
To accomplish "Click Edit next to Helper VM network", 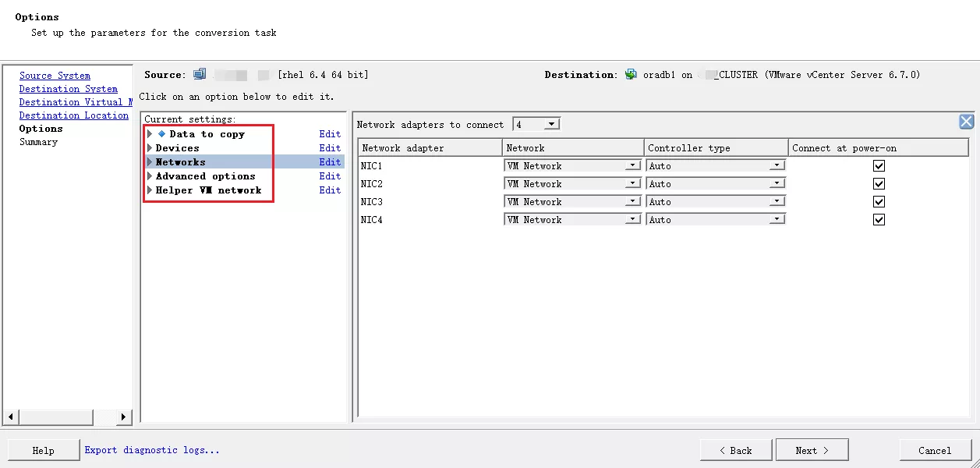I will coord(330,190).
